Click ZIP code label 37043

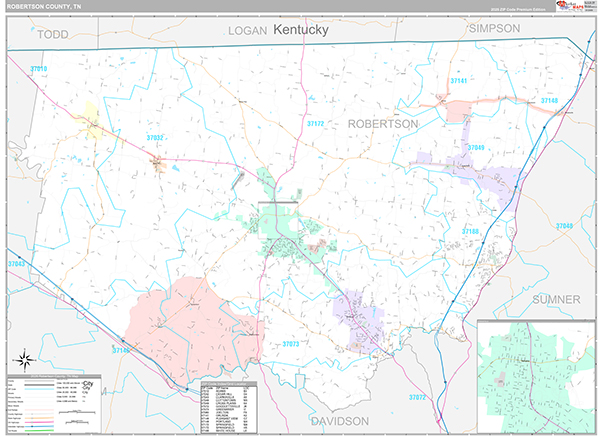(x=16, y=264)
